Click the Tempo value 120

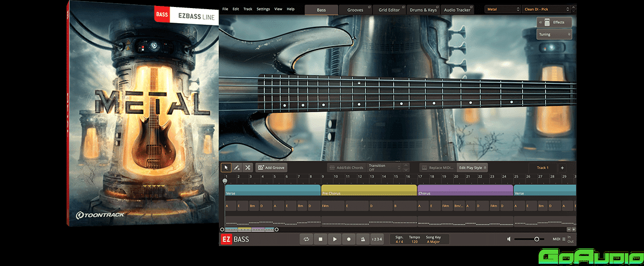coord(414,242)
